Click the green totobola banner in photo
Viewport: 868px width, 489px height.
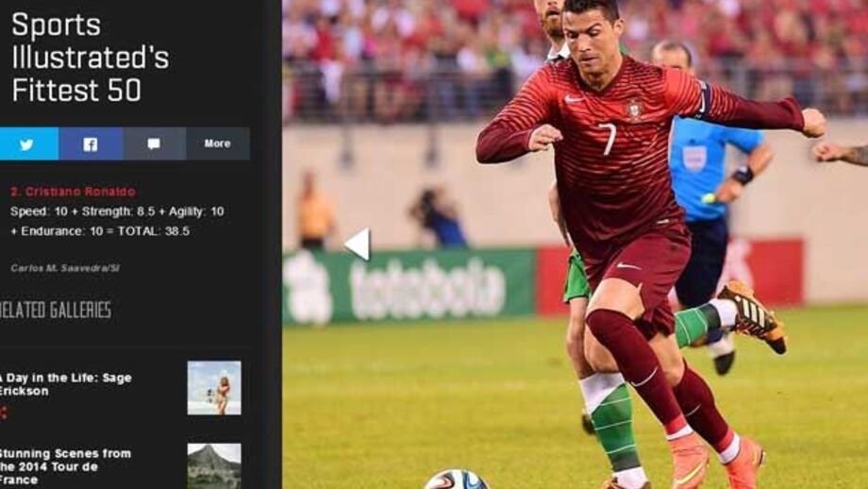409,286
